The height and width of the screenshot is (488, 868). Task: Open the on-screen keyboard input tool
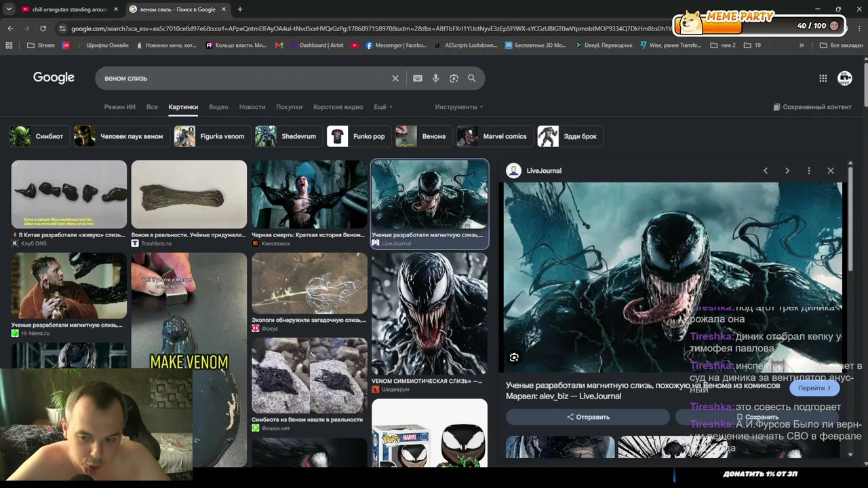[418, 78]
